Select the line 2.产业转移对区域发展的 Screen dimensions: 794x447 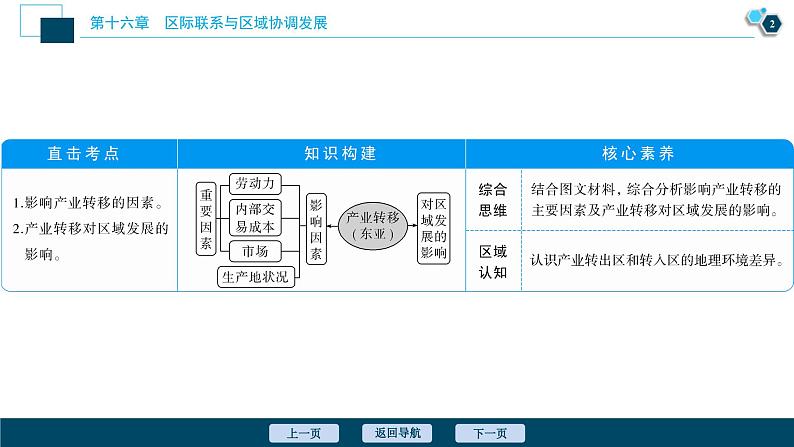coord(91,229)
